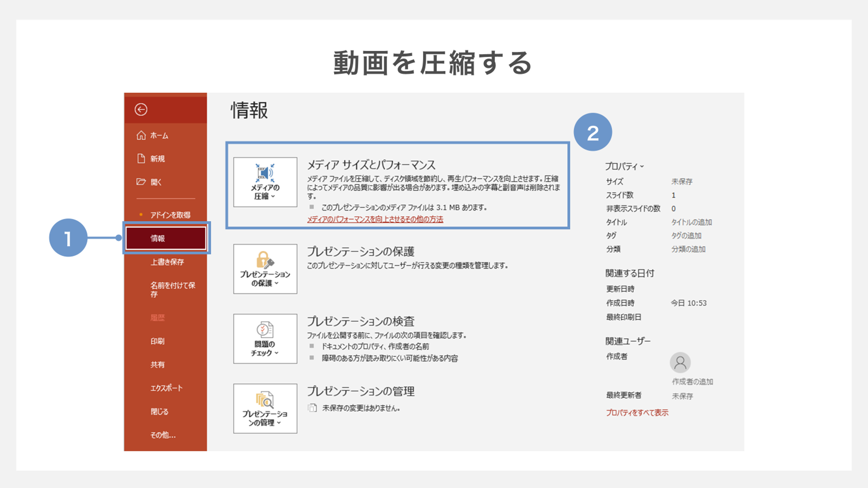Choose エクスポート in the sidebar
The height and width of the screenshot is (488, 868).
(166, 388)
